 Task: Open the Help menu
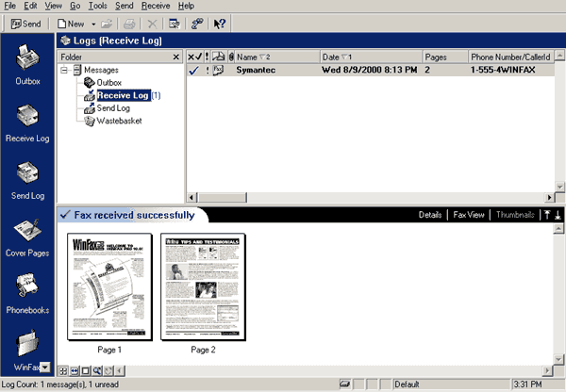[x=186, y=6]
